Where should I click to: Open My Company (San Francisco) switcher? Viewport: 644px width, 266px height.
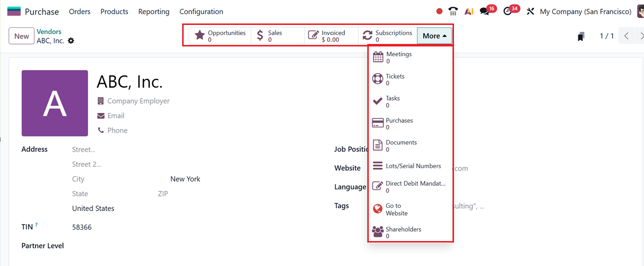(585, 11)
